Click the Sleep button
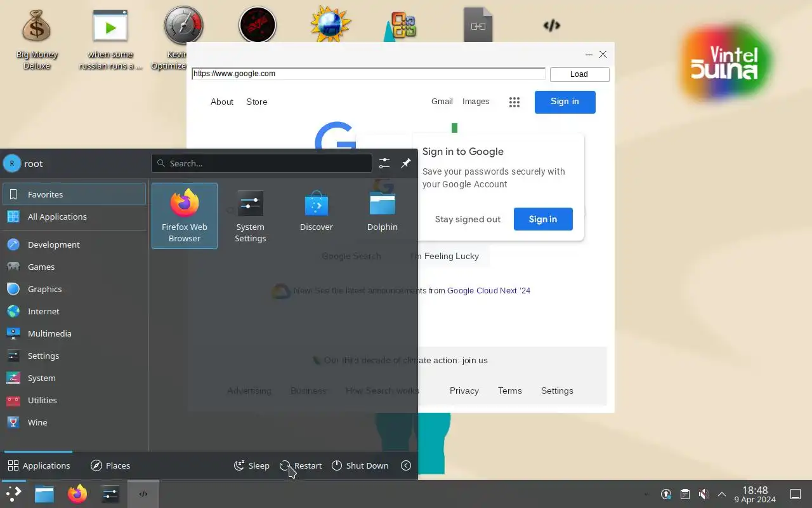Image resolution: width=812 pixels, height=508 pixels. coord(252,465)
